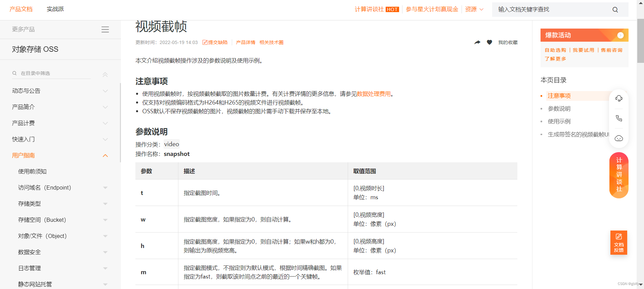The width and height of the screenshot is (644, 289).
Task: Open 数据处理费用 hyperlink
Action: (374, 94)
